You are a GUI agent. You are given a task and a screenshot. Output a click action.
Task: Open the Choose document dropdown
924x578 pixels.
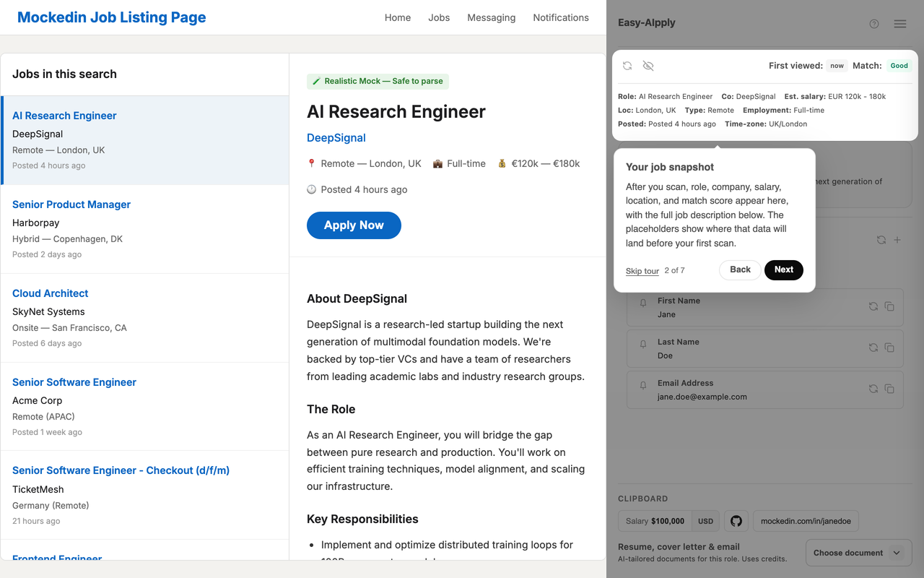859,553
